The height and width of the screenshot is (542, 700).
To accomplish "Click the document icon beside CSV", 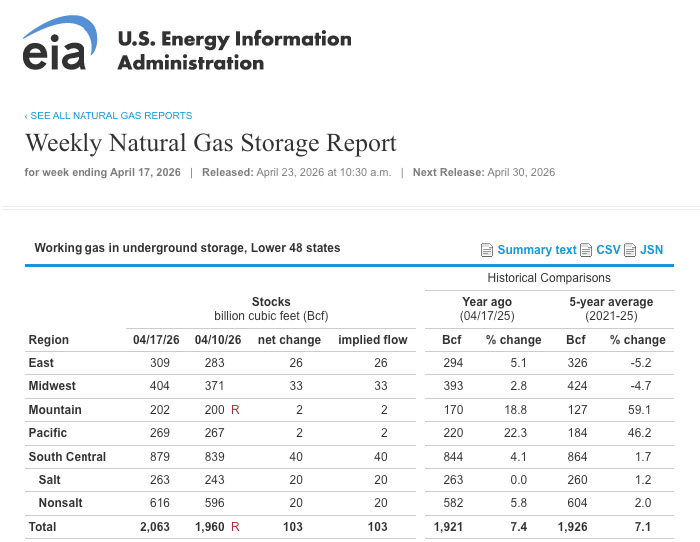I will click(586, 250).
